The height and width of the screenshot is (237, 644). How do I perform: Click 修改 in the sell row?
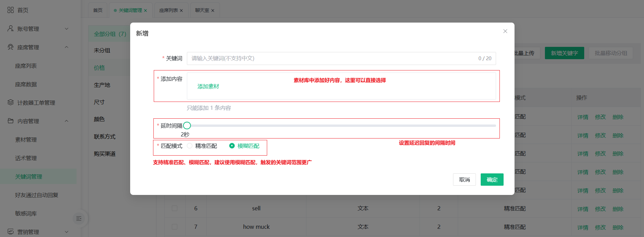point(600,209)
